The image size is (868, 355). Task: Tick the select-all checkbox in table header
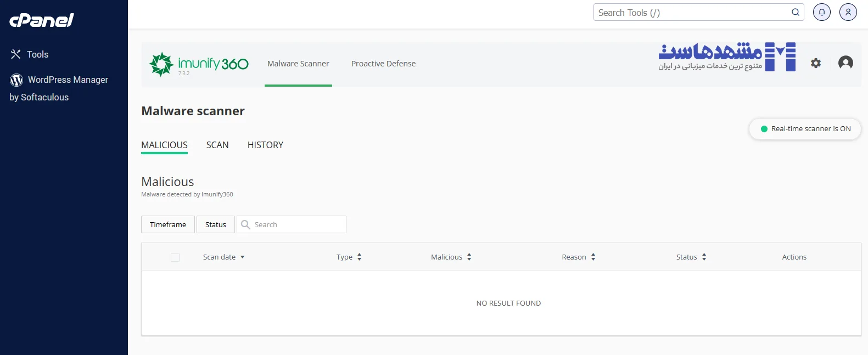point(175,257)
